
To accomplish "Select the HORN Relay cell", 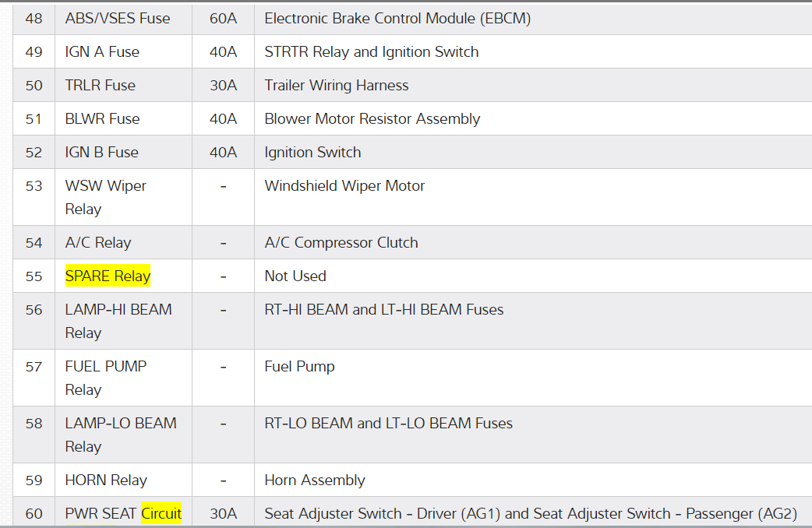I will coord(106,480).
